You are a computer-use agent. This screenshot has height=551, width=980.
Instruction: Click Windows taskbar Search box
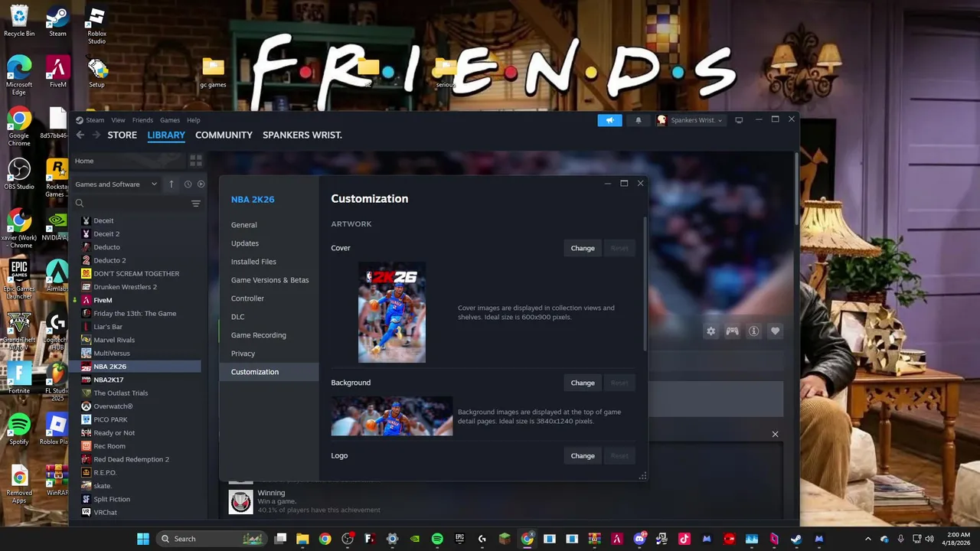point(212,539)
